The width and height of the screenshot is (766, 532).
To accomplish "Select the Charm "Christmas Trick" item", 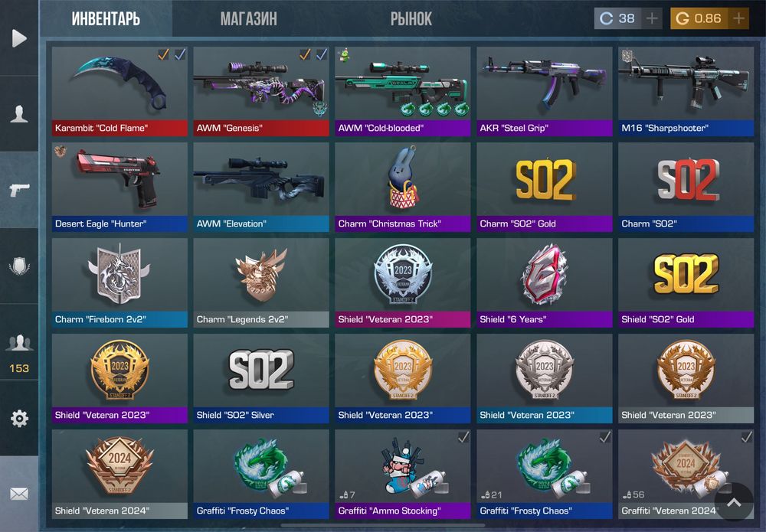I will (403, 187).
